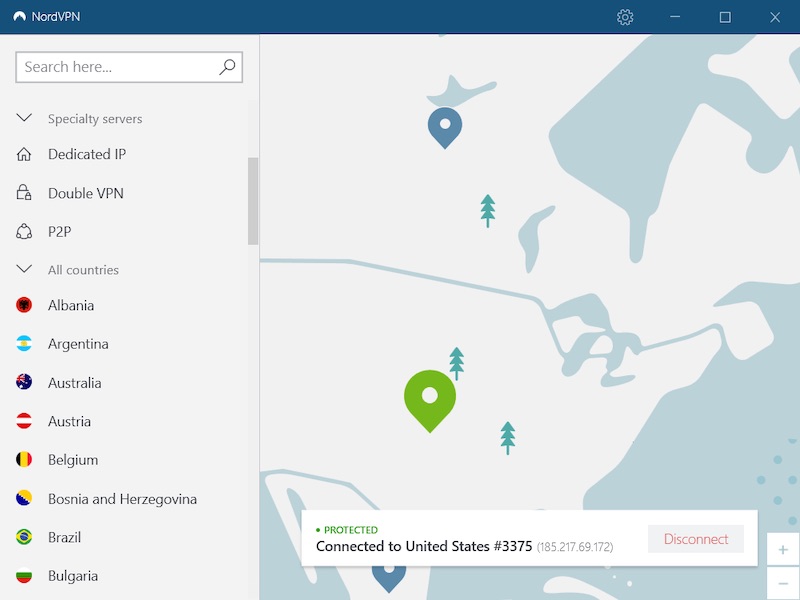Click the Bulgaria flag icon
This screenshot has width=800, height=600.
(x=24, y=576)
